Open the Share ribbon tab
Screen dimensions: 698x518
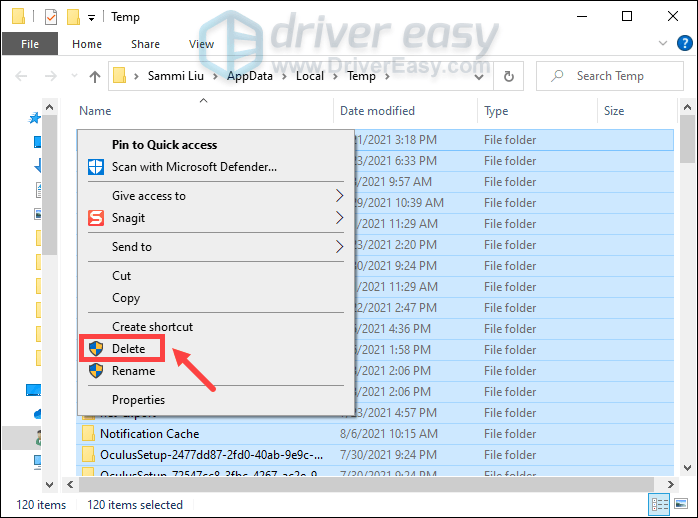145,44
